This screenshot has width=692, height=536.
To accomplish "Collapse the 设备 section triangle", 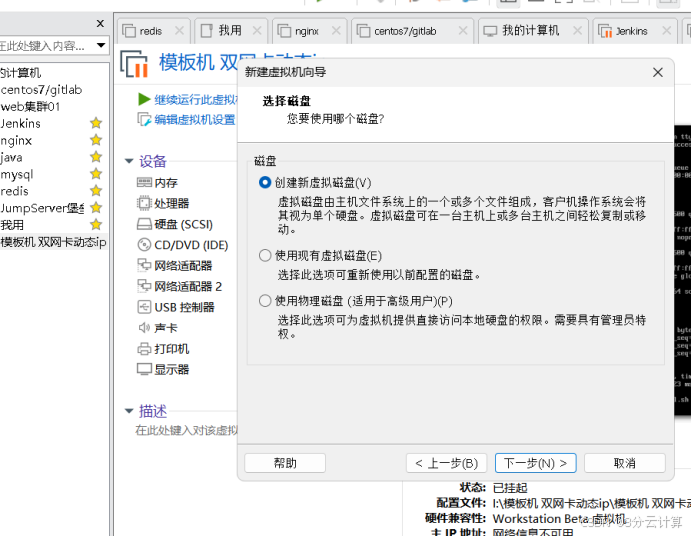I will point(129,161).
